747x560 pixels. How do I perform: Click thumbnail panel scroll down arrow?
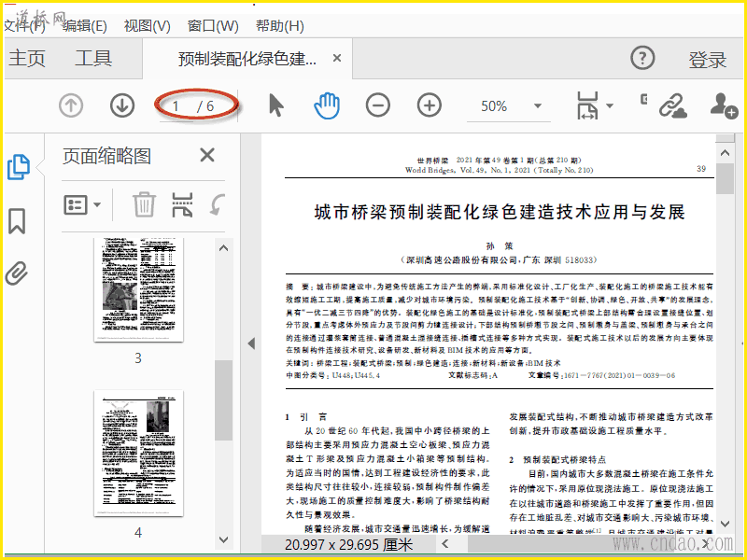pyautogui.click(x=223, y=539)
